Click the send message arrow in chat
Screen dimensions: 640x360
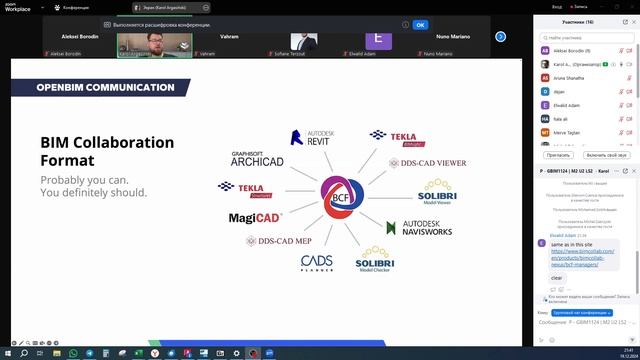pos(632,340)
